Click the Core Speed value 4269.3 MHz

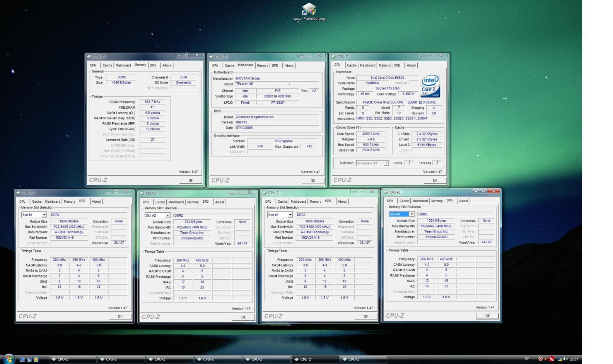[371, 134]
